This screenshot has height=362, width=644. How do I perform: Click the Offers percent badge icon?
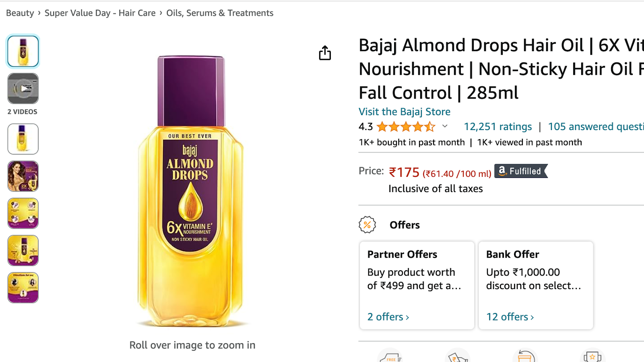point(367,225)
